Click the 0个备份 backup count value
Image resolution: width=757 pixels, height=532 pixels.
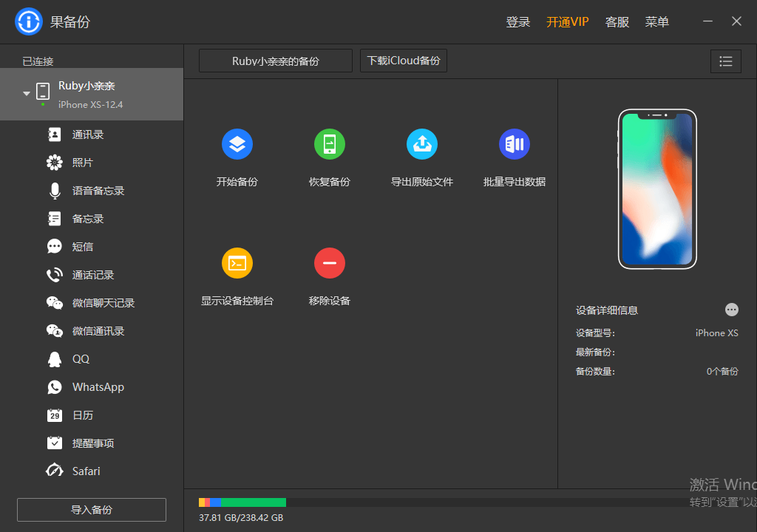(722, 371)
